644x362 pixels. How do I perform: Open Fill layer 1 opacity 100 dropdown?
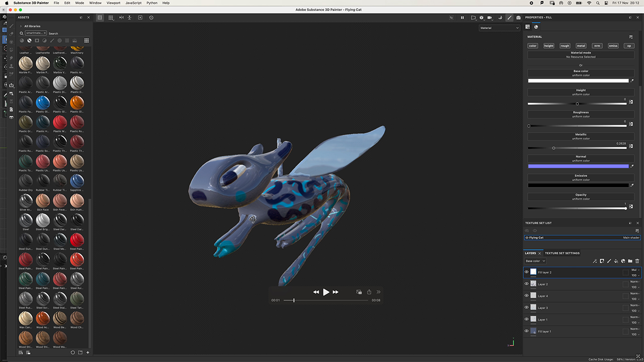635,334
